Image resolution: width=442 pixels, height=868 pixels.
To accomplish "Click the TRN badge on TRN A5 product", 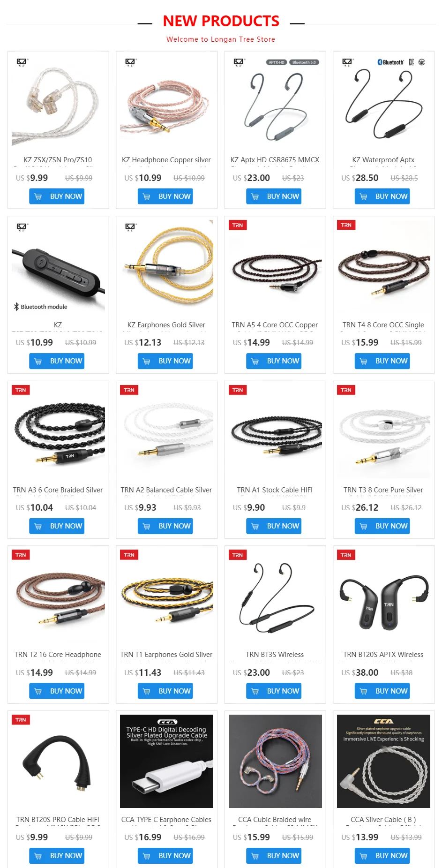I will tap(238, 225).
